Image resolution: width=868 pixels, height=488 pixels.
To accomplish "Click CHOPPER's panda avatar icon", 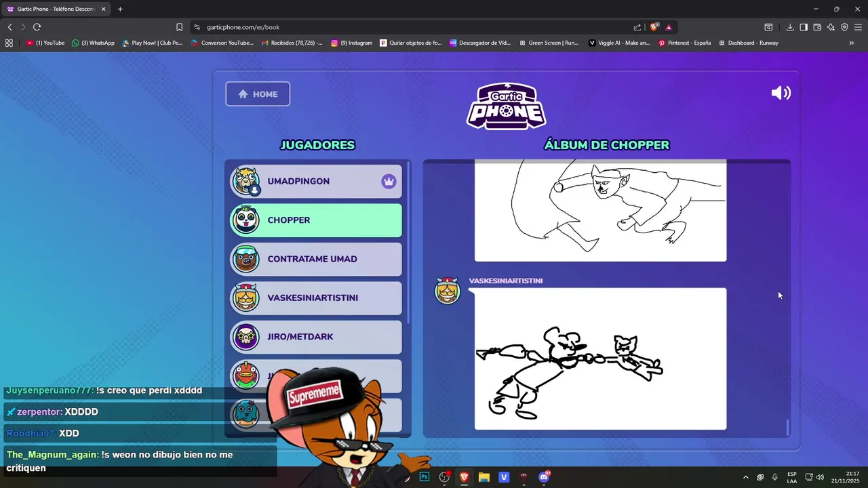I will 245,220.
